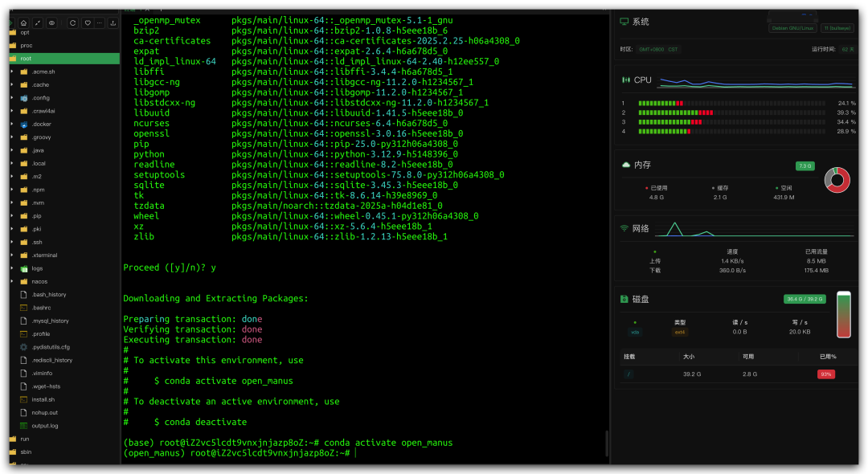Expand the .acme.sh folder arrow

pyautogui.click(x=12, y=72)
